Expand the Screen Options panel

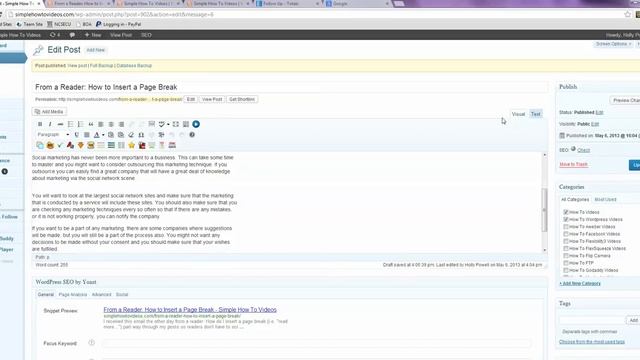tap(613, 44)
